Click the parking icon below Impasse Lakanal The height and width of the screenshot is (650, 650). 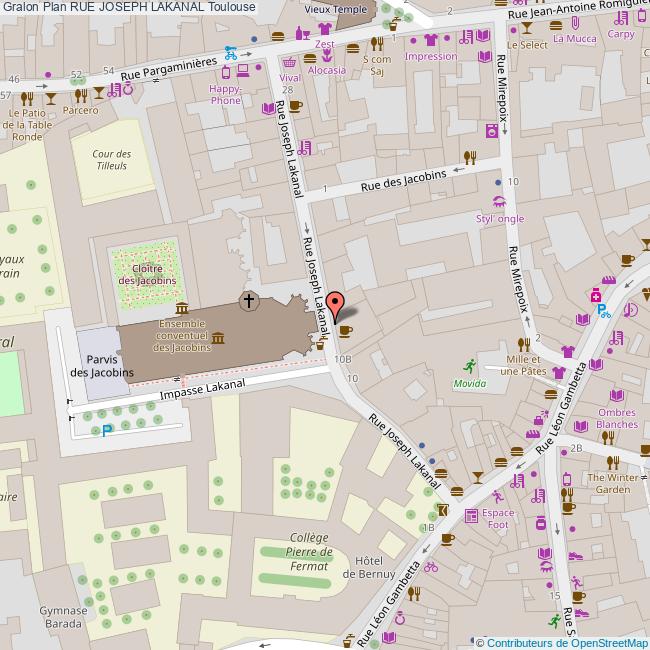pyautogui.click(x=106, y=431)
